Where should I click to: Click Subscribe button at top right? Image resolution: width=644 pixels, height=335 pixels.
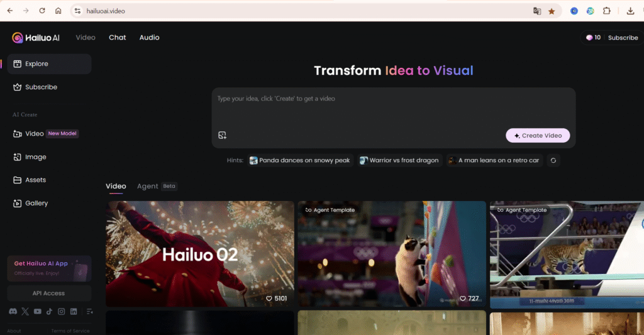click(x=623, y=37)
